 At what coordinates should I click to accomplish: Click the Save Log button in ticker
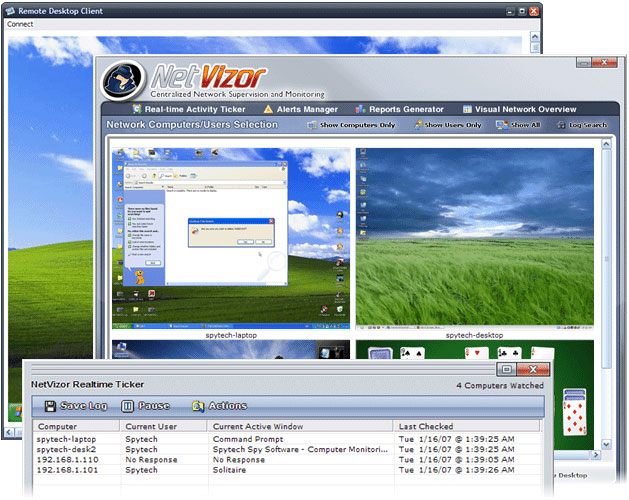click(x=76, y=406)
